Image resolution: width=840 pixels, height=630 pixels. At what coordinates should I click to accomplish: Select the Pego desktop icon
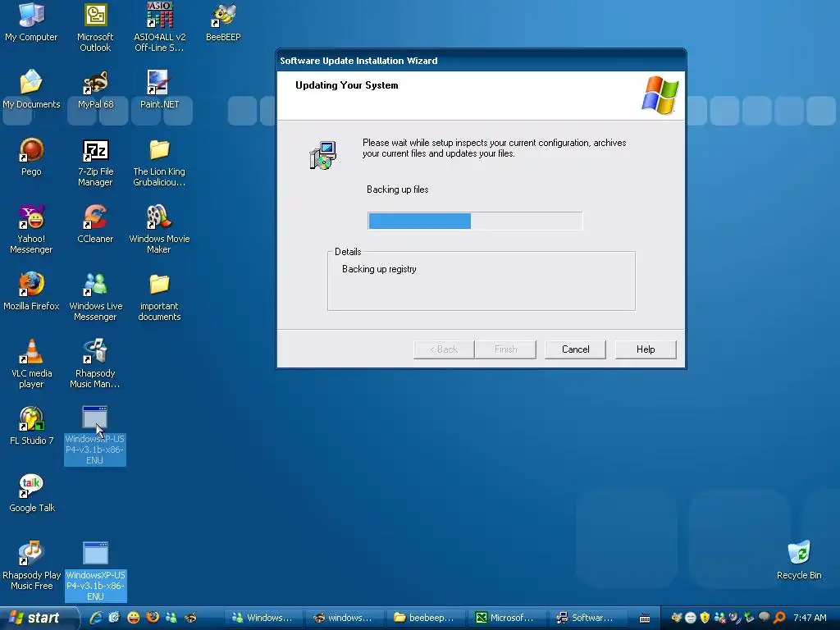pos(31,157)
